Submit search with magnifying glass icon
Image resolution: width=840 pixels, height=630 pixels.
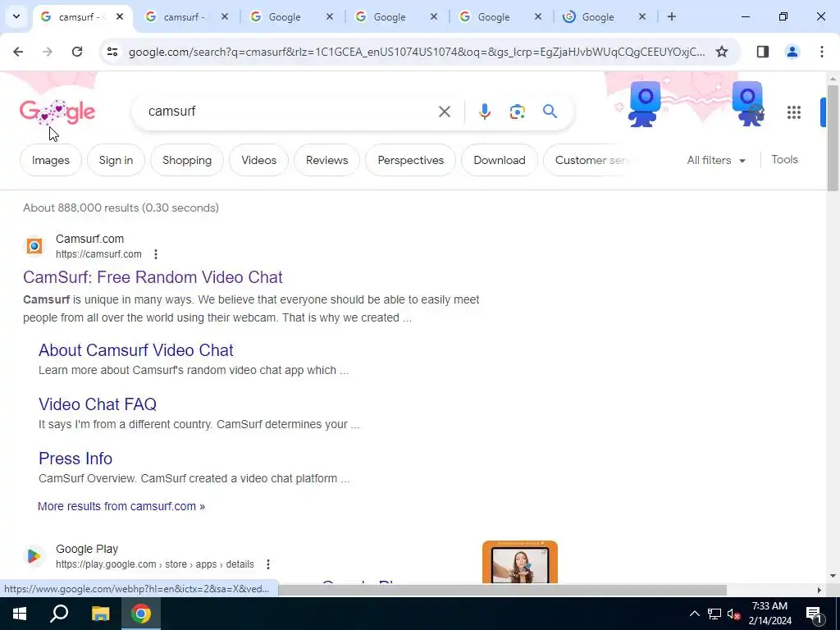550,112
